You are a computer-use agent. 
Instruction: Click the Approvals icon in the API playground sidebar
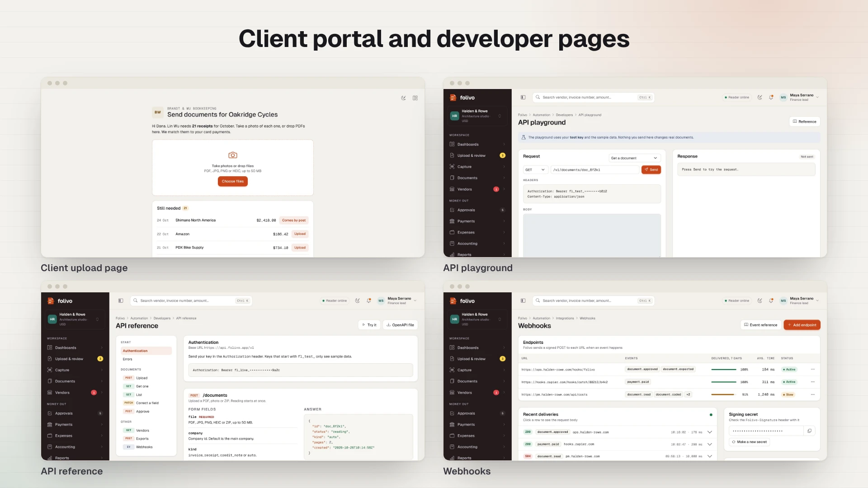point(452,210)
